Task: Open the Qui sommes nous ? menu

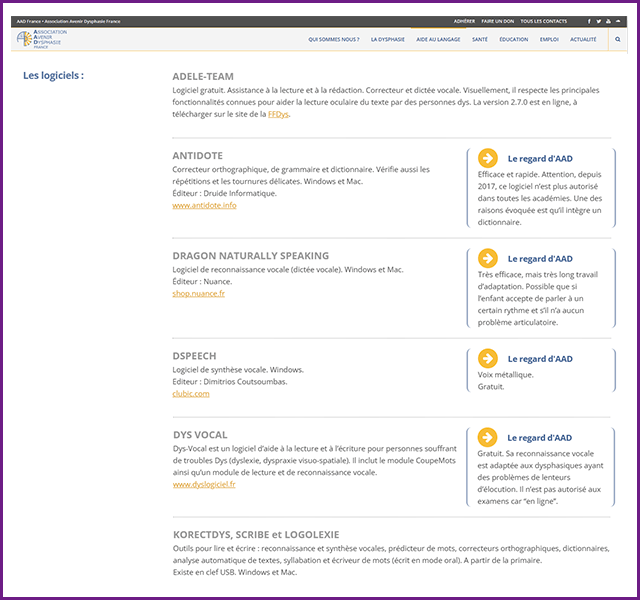Action: coord(334,40)
